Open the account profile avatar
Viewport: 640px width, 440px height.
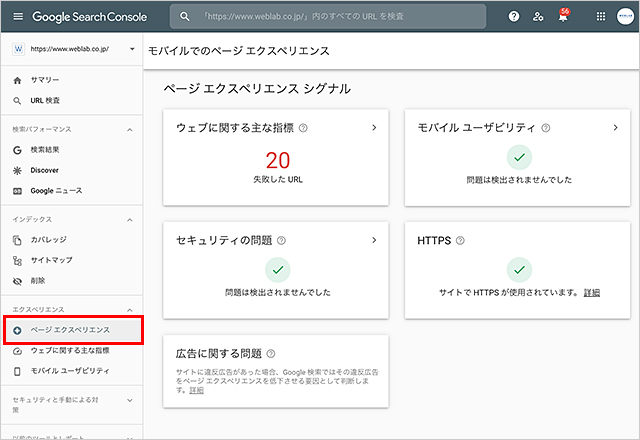(625, 16)
